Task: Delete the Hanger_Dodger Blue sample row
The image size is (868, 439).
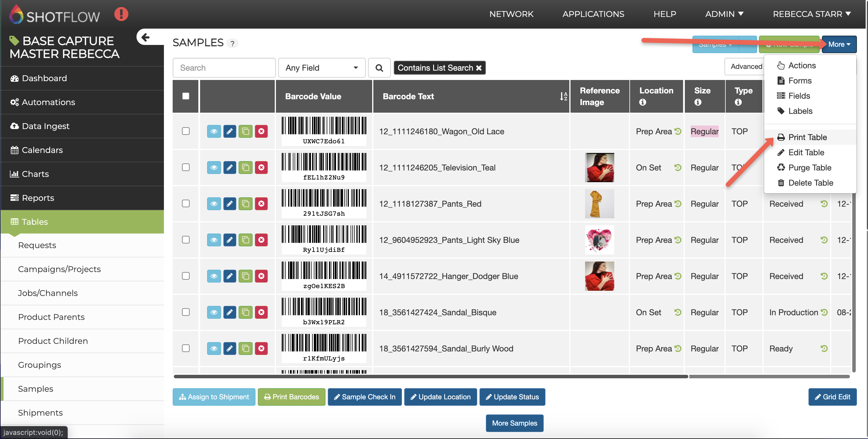Action: [261, 276]
